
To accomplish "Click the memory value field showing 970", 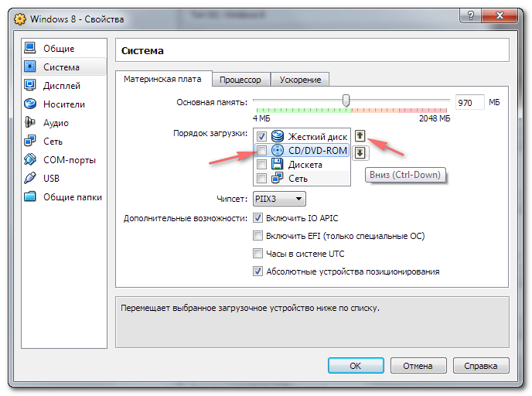I will click(469, 102).
